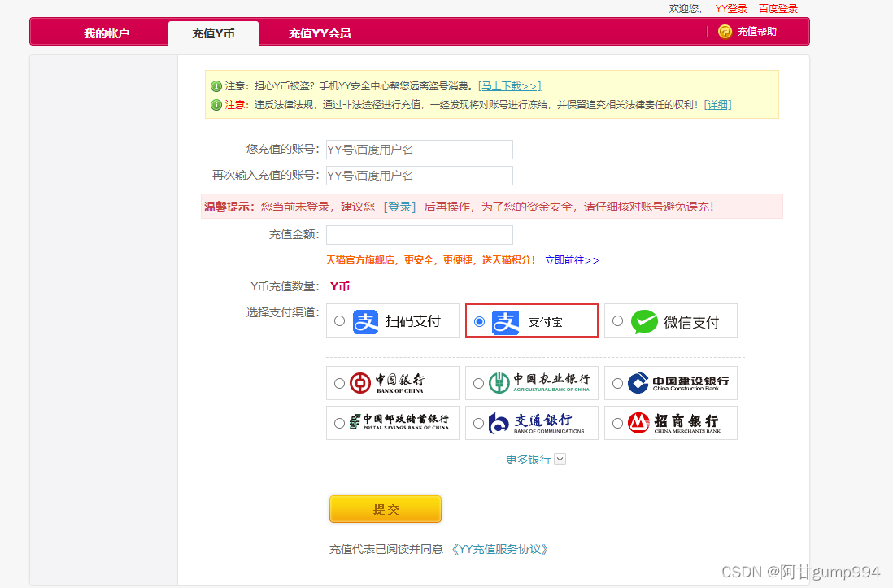
Task: Choose the 交通银行 radio button
Action: point(478,423)
